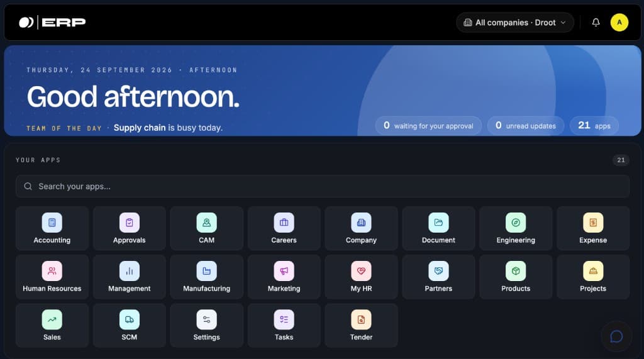Click the notifications bell icon

(x=596, y=22)
